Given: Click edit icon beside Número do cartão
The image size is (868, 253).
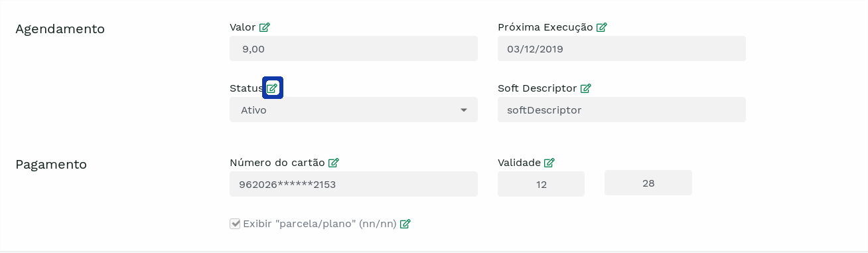Looking at the screenshot, I should click(334, 162).
